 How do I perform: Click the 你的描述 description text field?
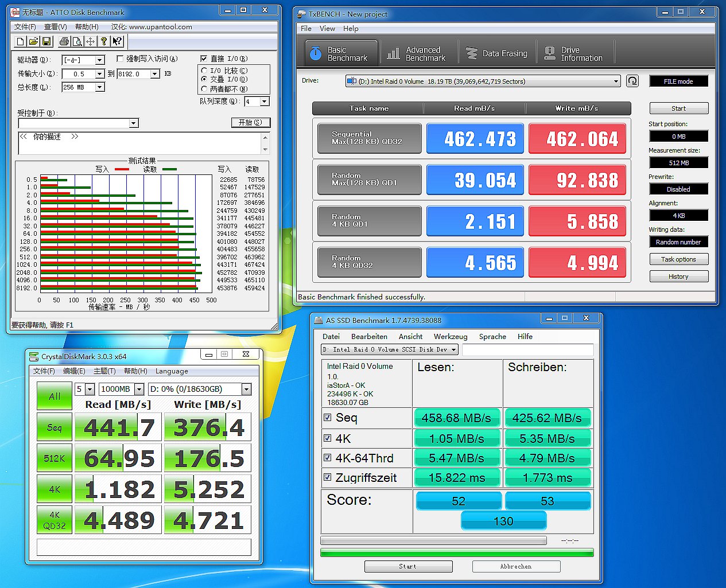coord(139,144)
